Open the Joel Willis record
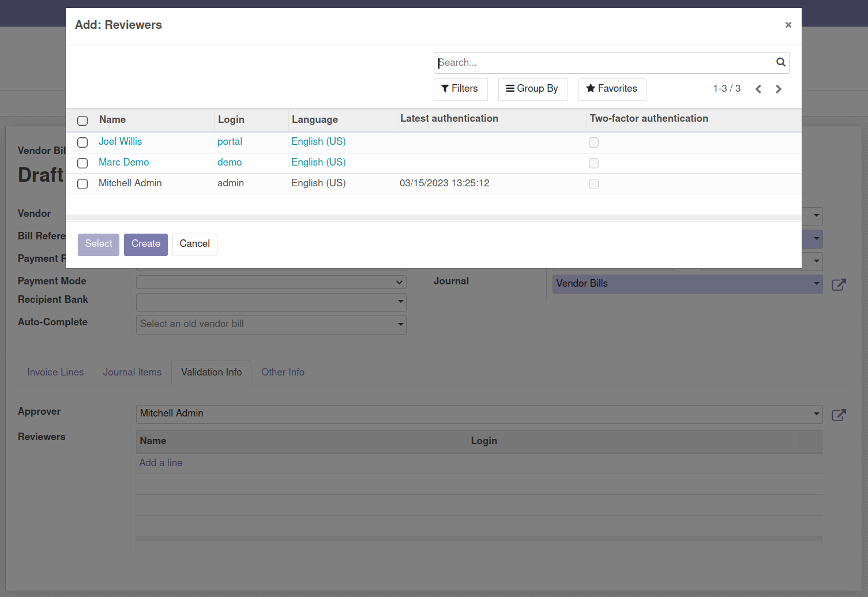Viewport: 868px width, 597px height. point(120,141)
